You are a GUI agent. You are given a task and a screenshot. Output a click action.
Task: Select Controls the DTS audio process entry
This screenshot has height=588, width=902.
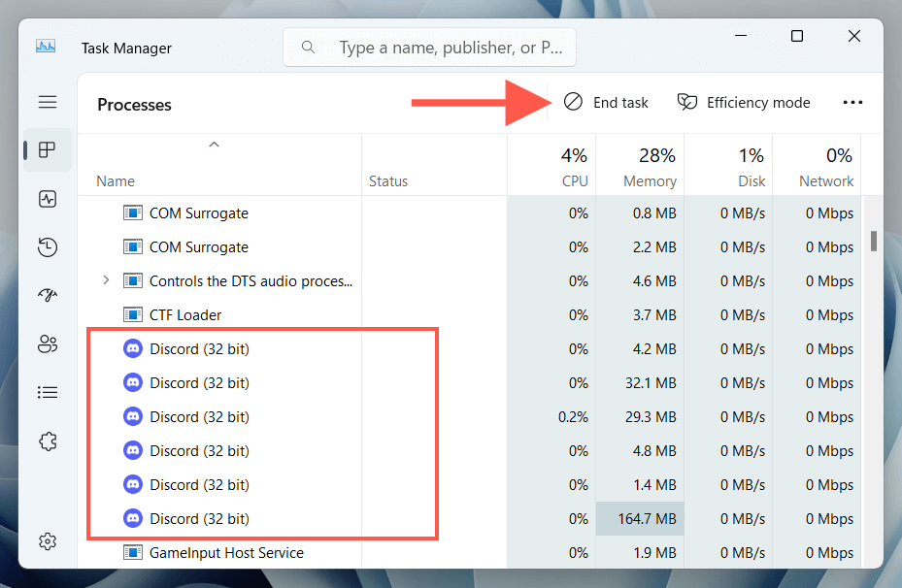(469, 281)
